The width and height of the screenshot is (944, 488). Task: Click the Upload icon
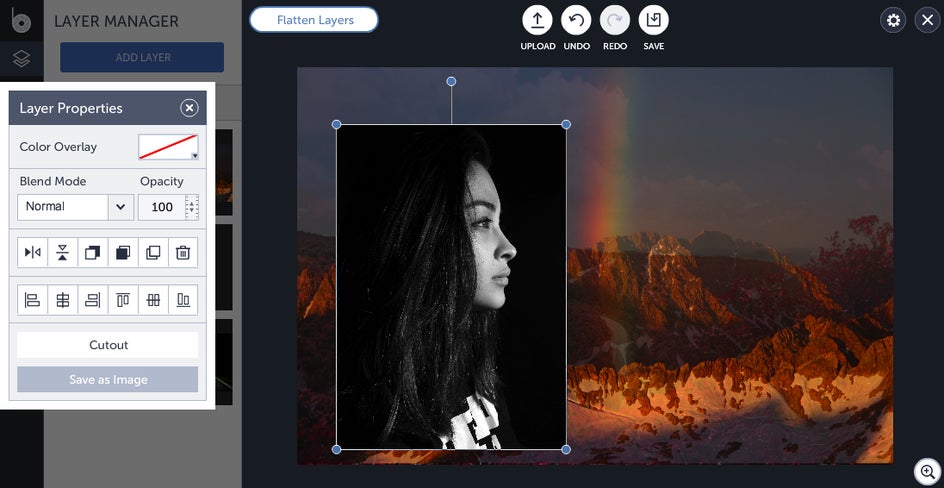537,20
